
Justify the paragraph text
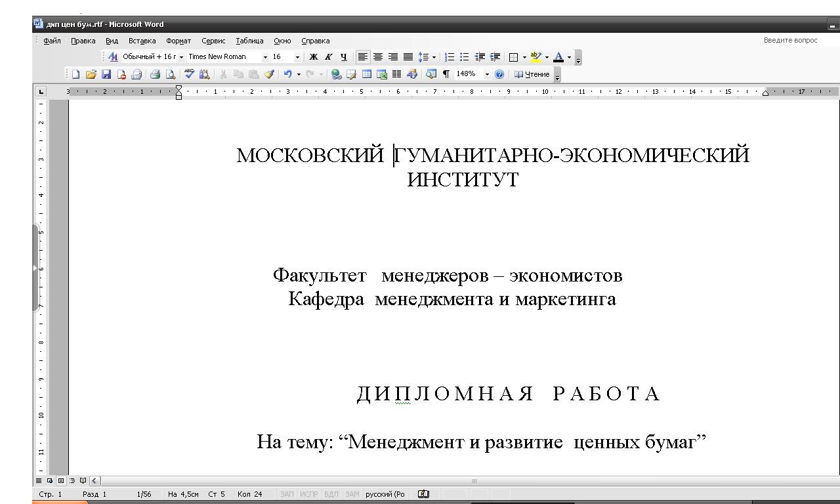click(408, 57)
